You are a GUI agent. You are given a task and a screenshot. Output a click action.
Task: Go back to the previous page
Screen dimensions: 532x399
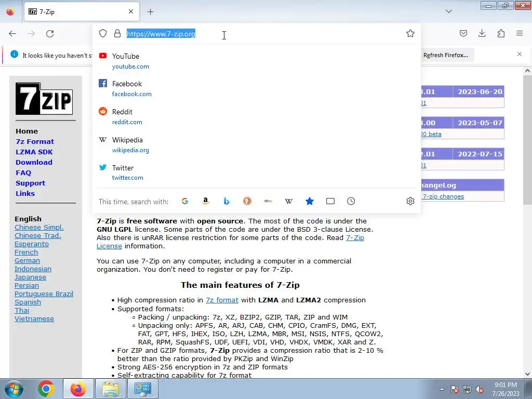coord(12,34)
